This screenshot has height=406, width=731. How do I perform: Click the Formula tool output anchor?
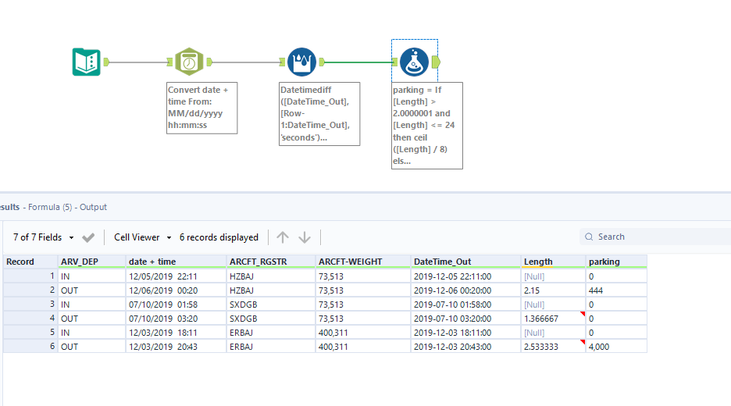pos(436,62)
